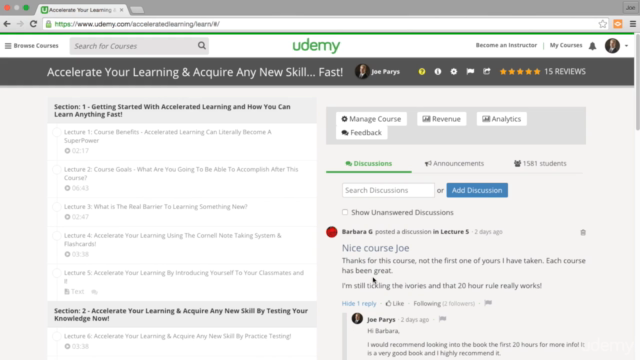This screenshot has height=360, width=640.
Task: Focus the Search Discussions field
Action: [x=388, y=190]
